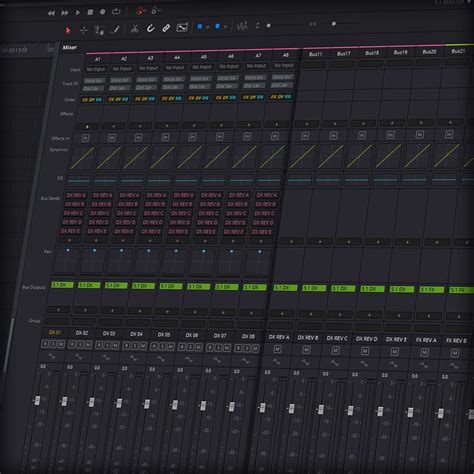Click DX REV E bus send on A8

coord(262,232)
